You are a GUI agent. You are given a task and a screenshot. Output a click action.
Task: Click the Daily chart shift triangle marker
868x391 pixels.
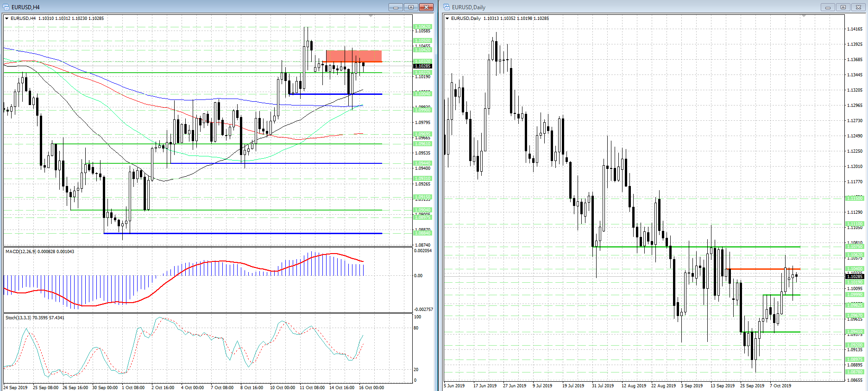pos(804,16)
